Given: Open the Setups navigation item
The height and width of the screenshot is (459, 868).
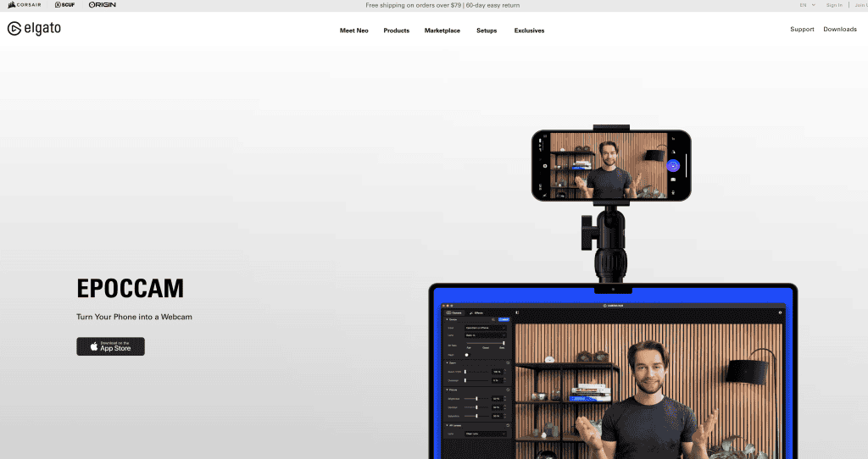Looking at the screenshot, I should pos(487,30).
